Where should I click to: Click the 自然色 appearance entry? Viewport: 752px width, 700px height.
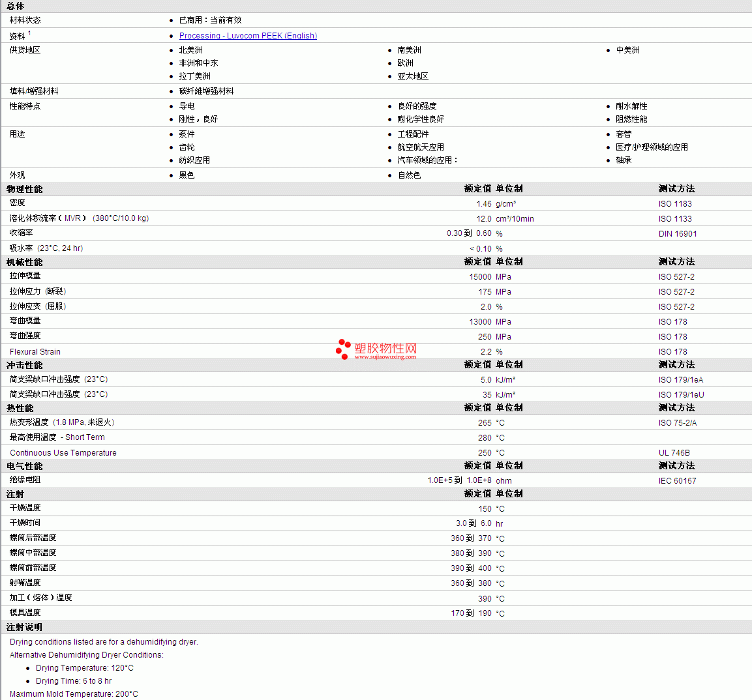409,175
